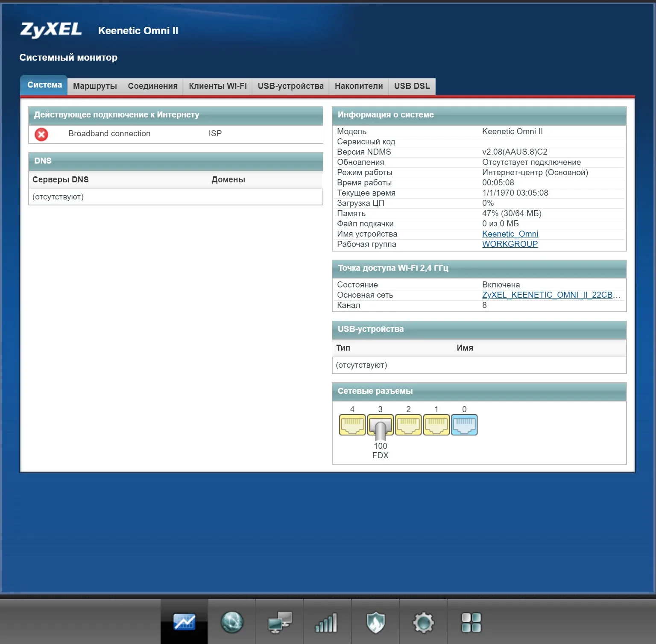Viewport: 656px width, 644px height.
Task: Click the Интернет-центр (Основной) mode value
Action: coord(535,173)
